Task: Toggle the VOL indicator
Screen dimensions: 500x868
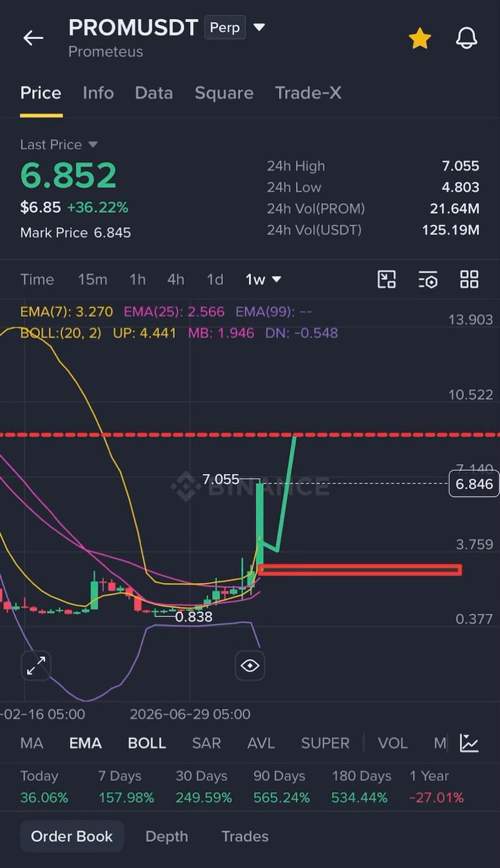Action: [393, 743]
